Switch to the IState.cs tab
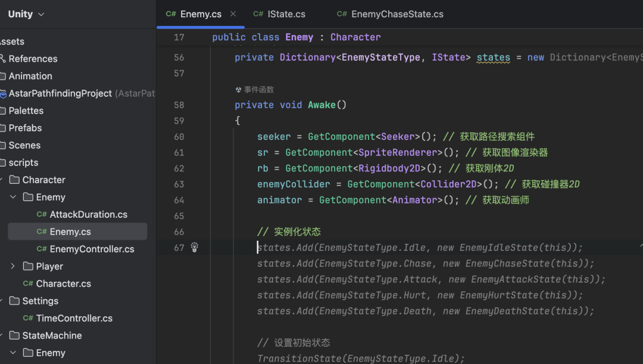The width and height of the screenshot is (643, 364). coord(280,14)
